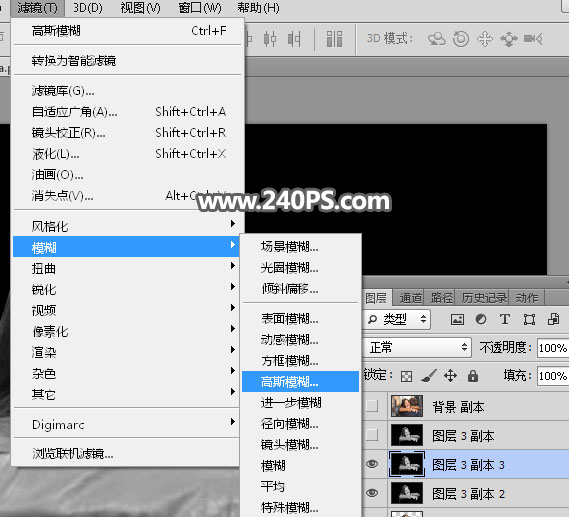Select the 背景 副本 layer thumbnail
The height and width of the screenshot is (517, 569).
click(407, 406)
